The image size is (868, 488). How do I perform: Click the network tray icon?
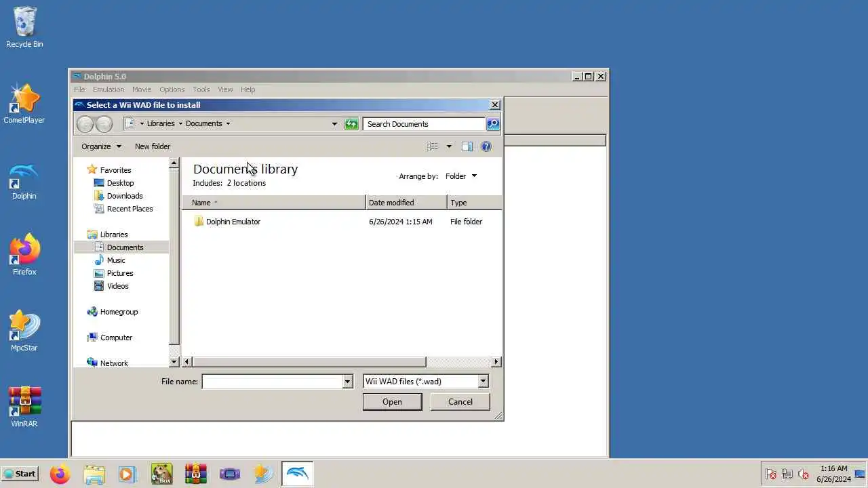point(787,474)
